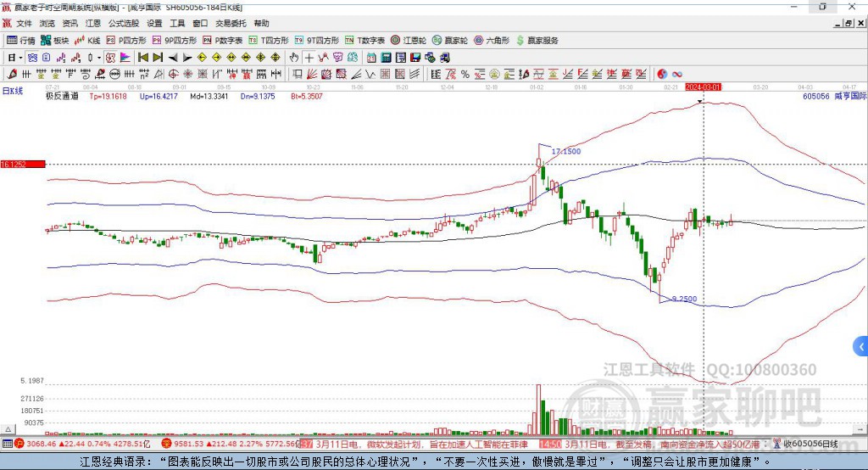
Task: Open the 窗口 menu
Action: [200, 23]
